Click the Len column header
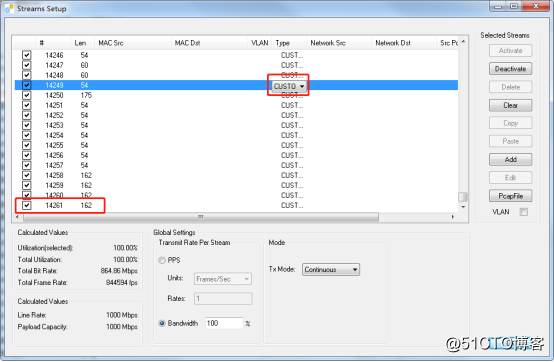Viewport: 554px width, 362px height. [83, 43]
